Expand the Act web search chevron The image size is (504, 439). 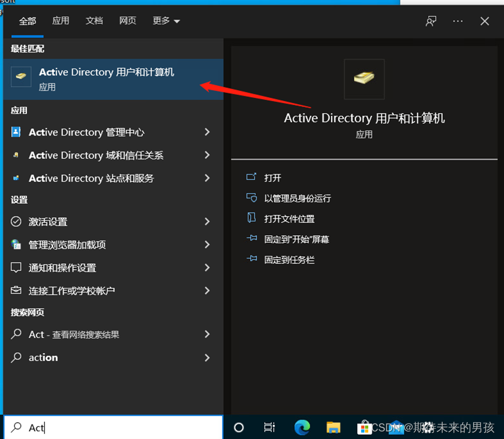(x=207, y=334)
